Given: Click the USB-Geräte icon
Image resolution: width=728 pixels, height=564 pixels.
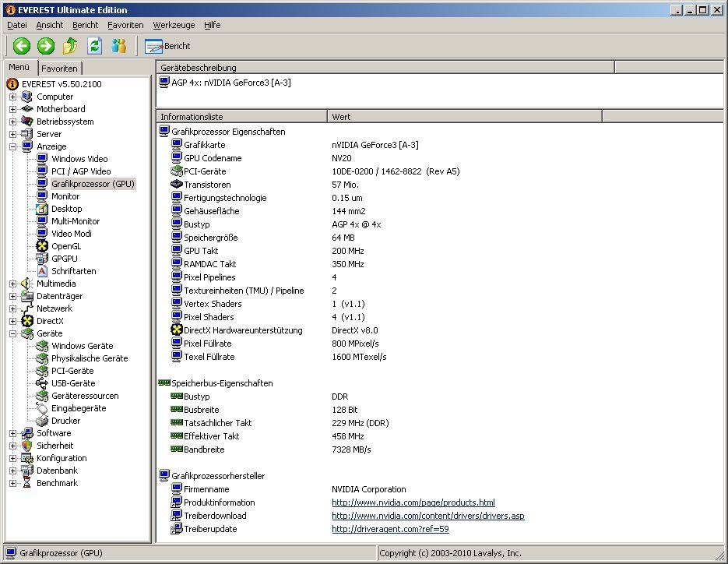Looking at the screenshot, I should (42, 383).
